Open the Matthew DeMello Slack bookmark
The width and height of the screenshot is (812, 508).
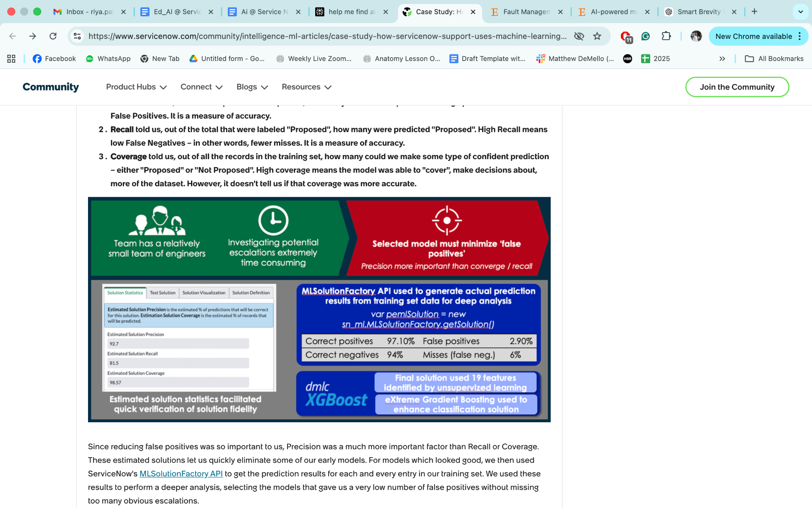575,59
